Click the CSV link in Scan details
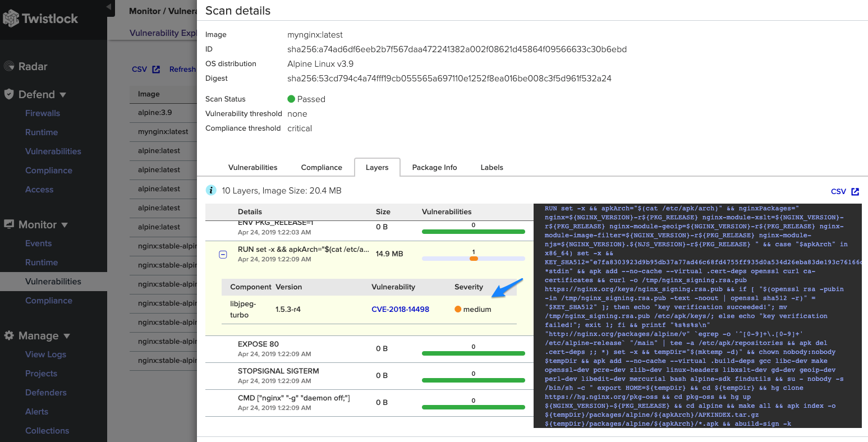The height and width of the screenshot is (442, 868). 838,192
